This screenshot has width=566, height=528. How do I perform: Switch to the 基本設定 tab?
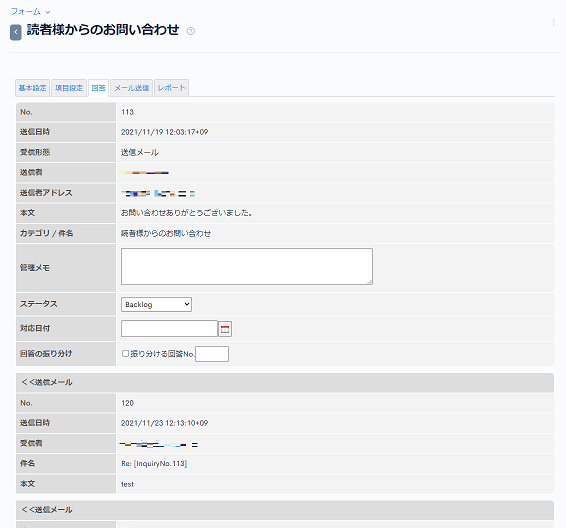[32, 88]
